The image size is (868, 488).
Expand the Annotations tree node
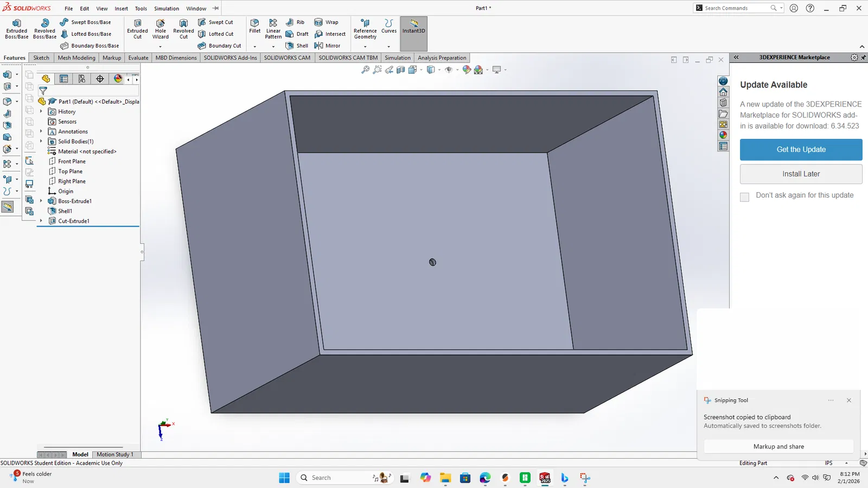(41, 131)
